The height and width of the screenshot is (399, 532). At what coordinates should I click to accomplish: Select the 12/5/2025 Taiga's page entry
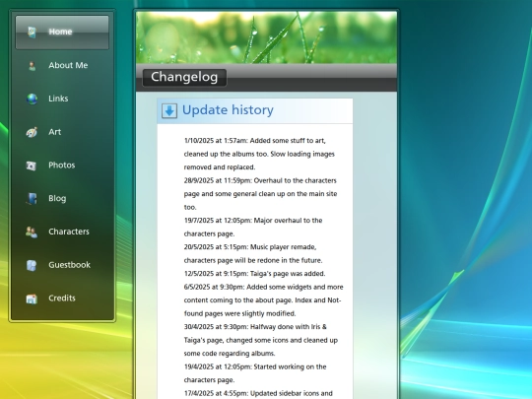click(254, 274)
